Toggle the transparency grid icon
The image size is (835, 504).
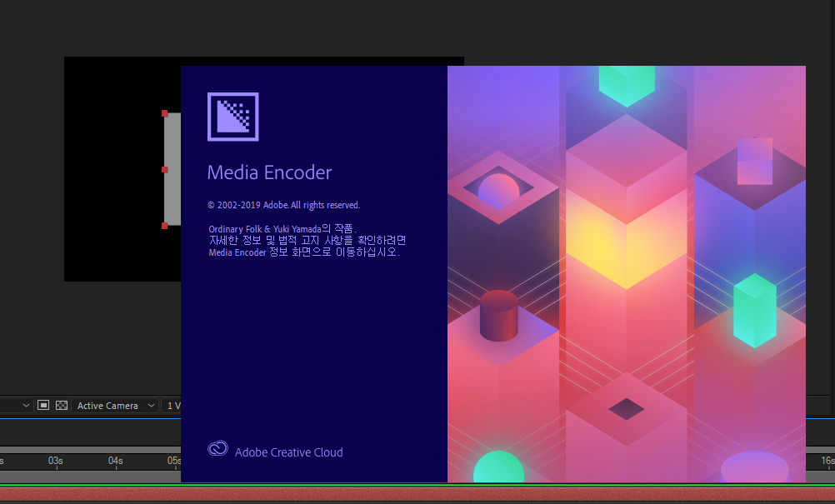(62, 406)
